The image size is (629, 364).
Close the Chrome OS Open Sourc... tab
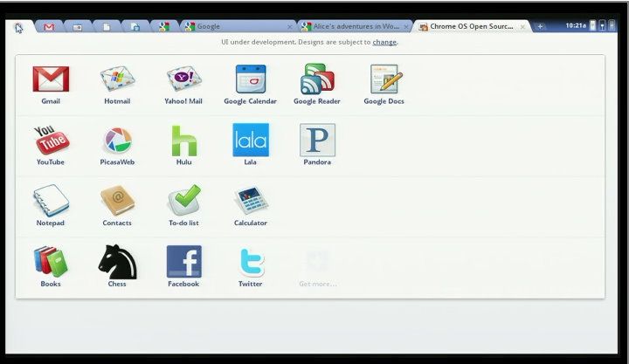(522, 27)
